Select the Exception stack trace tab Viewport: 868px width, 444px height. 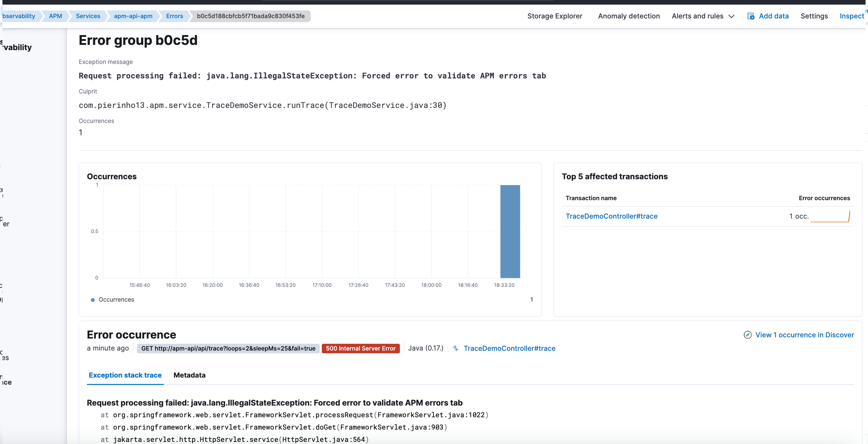click(x=125, y=375)
